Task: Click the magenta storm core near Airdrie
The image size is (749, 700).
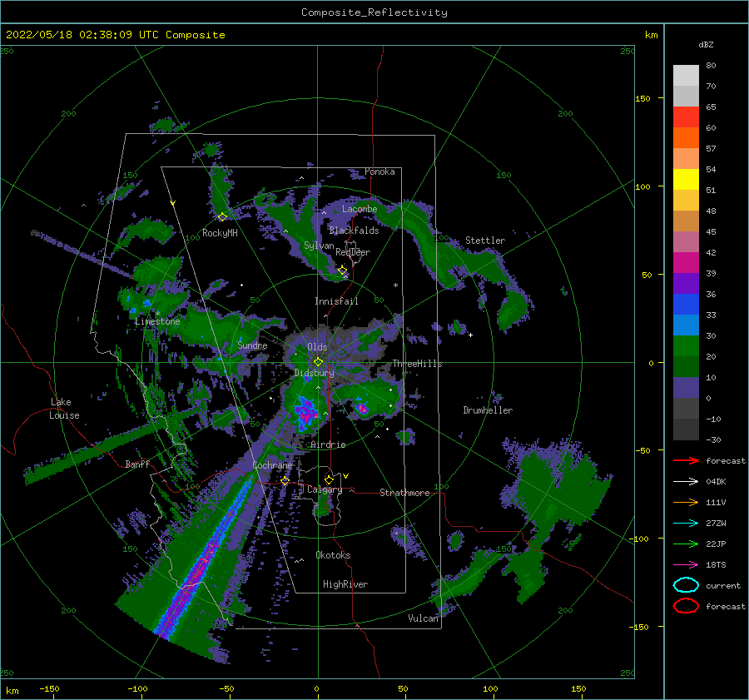Action: point(305,412)
